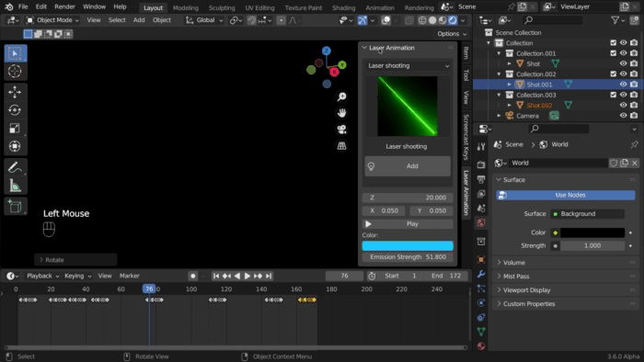Open the World properties tab icon
Viewport: 644px width, 362px height.
(x=481, y=222)
